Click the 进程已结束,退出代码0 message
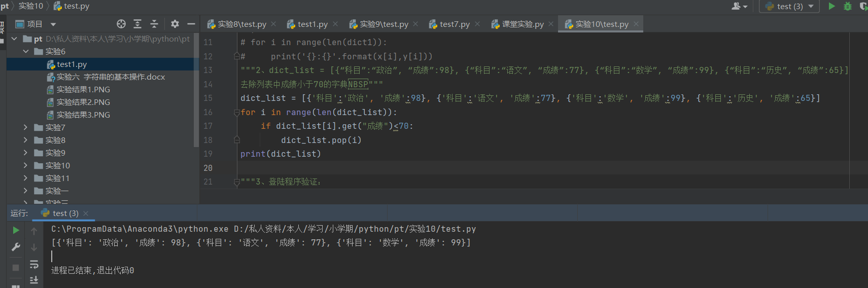 click(x=92, y=271)
